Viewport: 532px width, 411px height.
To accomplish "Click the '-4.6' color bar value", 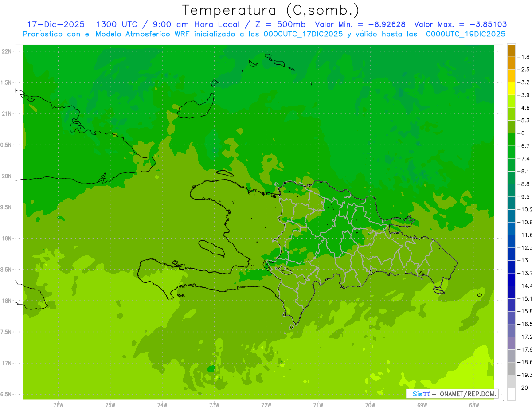I will coord(524,108).
